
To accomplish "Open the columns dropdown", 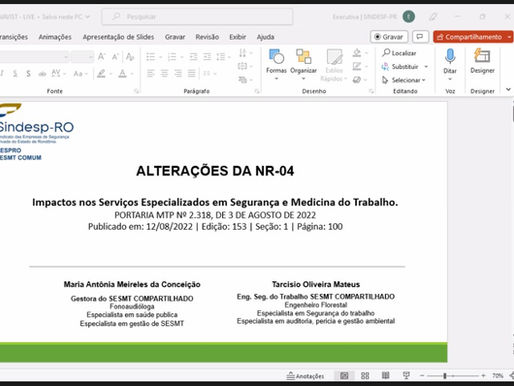I will tap(209, 73).
